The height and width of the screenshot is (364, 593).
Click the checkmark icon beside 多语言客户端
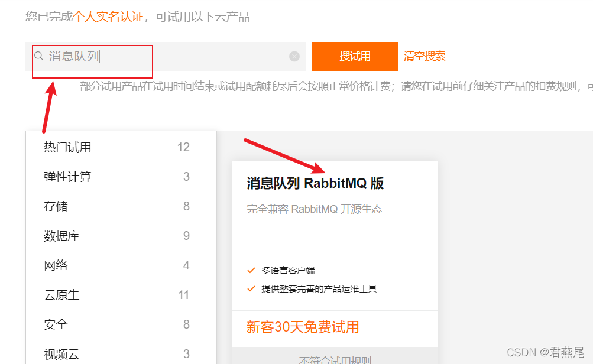click(251, 270)
